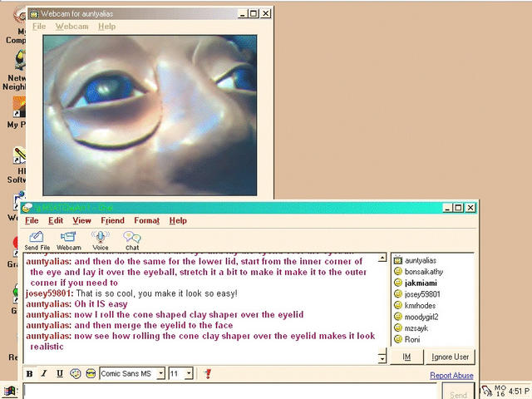Click the Send File toolbar icon
The image size is (532, 399).
tap(37, 240)
